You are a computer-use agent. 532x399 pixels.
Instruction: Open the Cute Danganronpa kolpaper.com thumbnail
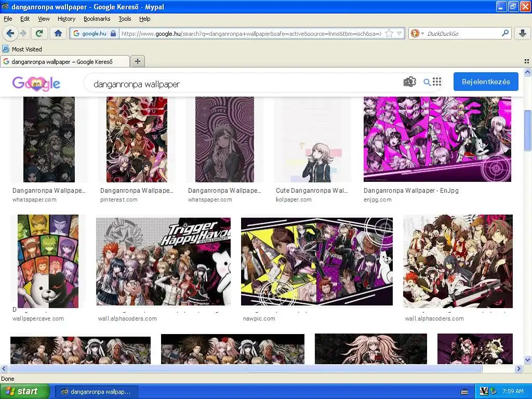tap(312, 139)
